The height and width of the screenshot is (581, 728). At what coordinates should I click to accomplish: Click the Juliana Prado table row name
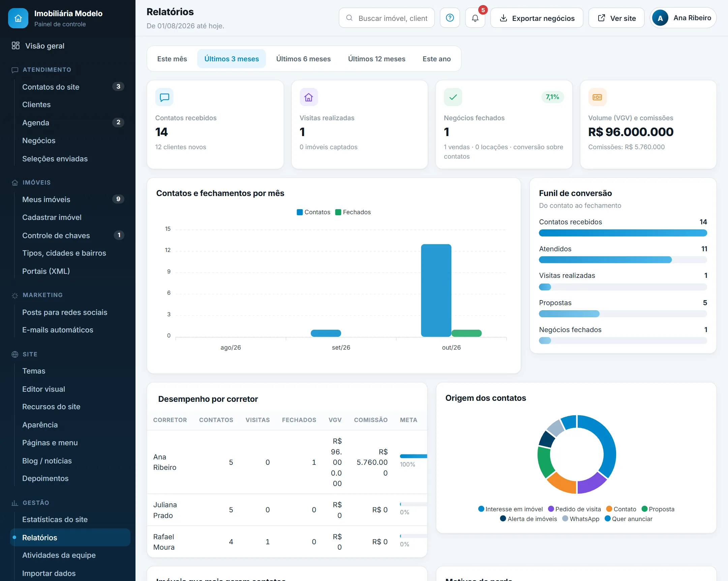point(165,510)
